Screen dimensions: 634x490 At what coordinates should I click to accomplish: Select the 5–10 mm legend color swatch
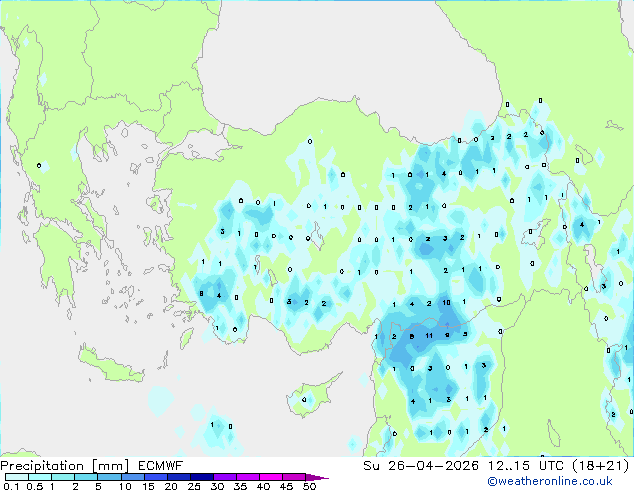coord(109,477)
